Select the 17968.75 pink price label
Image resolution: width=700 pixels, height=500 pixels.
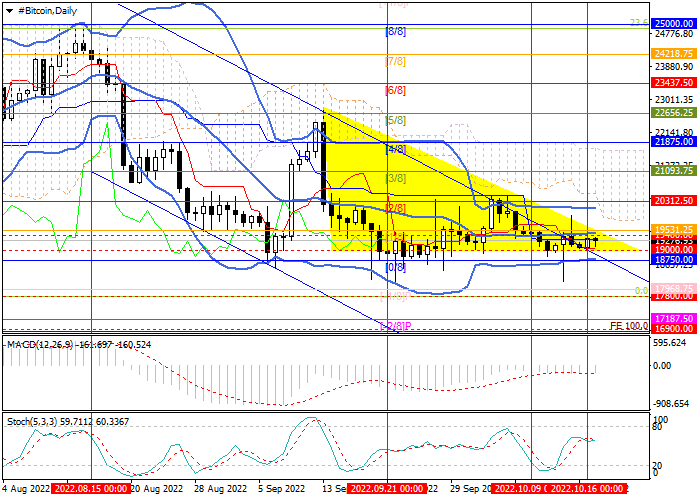point(674,288)
